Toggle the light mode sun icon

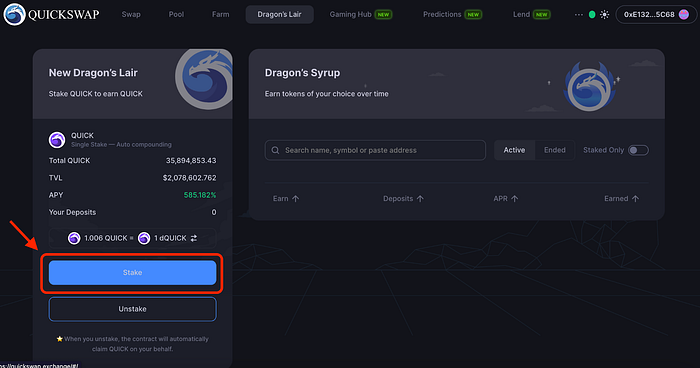point(604,14)
